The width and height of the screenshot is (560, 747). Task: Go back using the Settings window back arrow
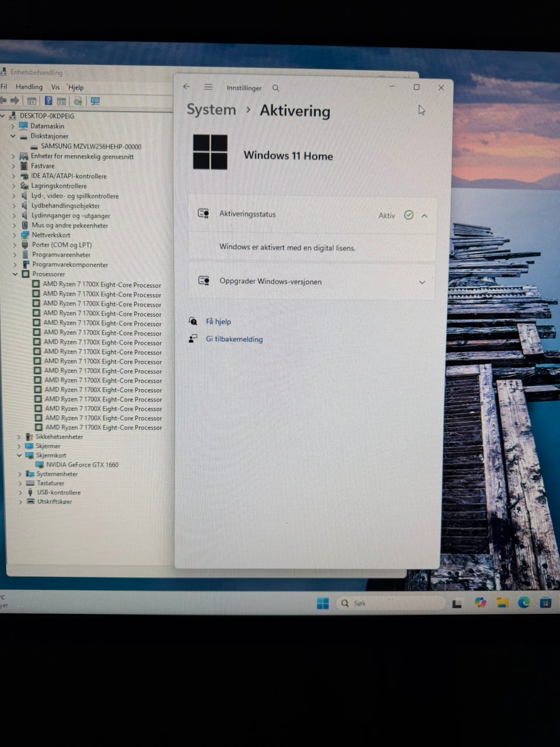coord(187,87)
